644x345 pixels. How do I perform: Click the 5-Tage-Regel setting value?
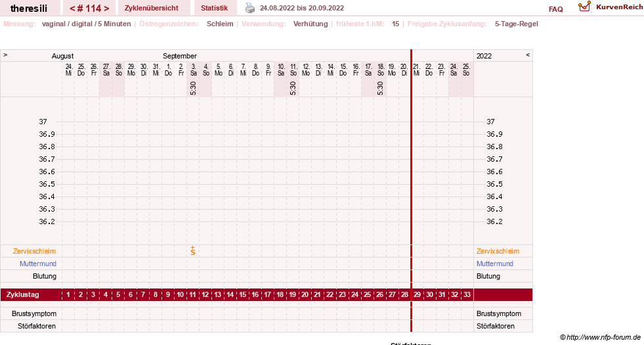516,24
